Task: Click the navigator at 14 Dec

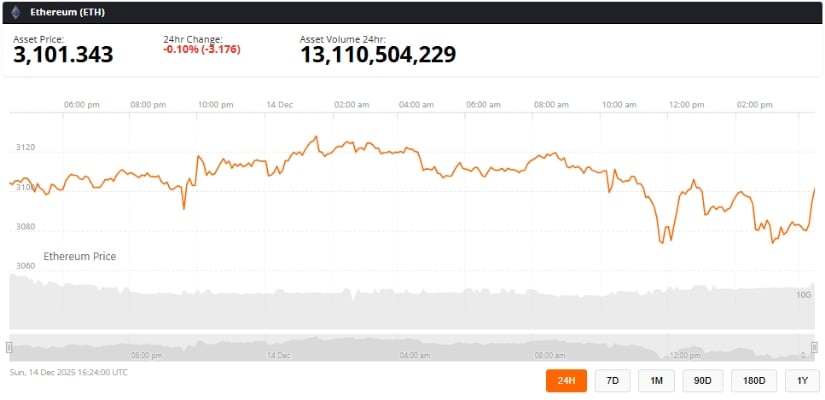Action: tap(278, 355)
